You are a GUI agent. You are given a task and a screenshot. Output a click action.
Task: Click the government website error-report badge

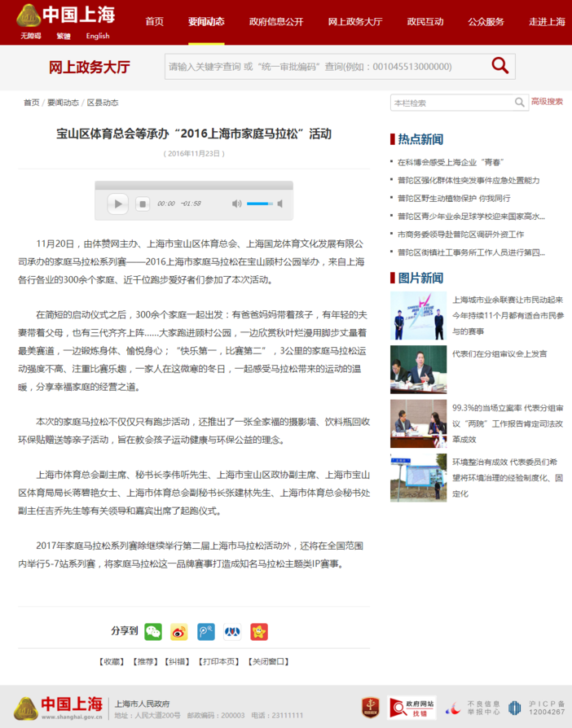pyautogui.click(x=411, y=707)
